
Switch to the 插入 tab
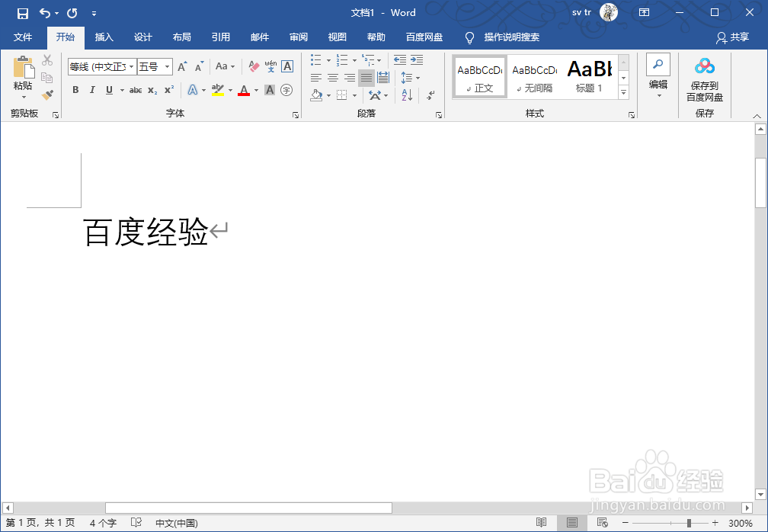coord(104,37)
